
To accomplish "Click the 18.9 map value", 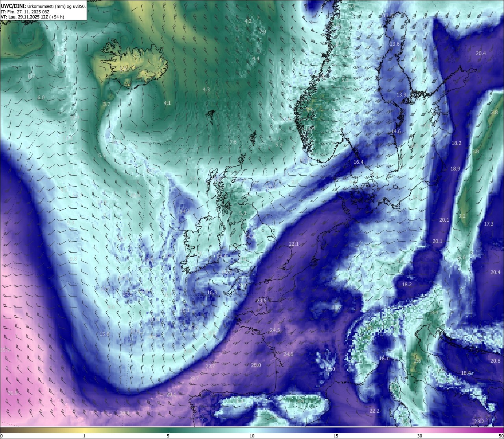I will 455,169.
